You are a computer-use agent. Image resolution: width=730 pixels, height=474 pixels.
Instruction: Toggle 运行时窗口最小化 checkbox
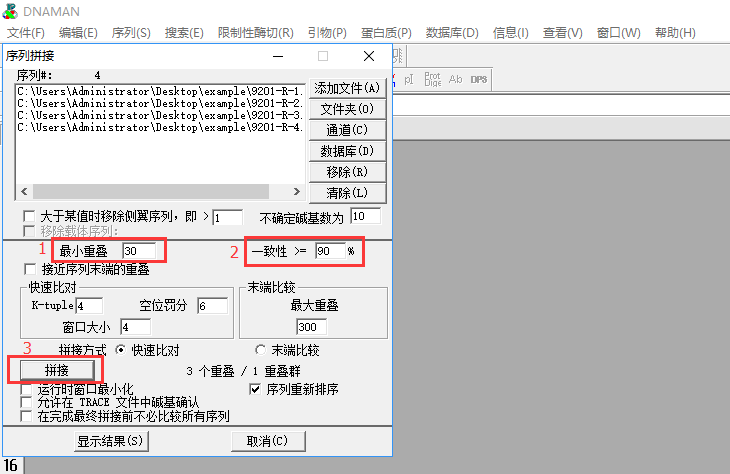tap(26, 389)
